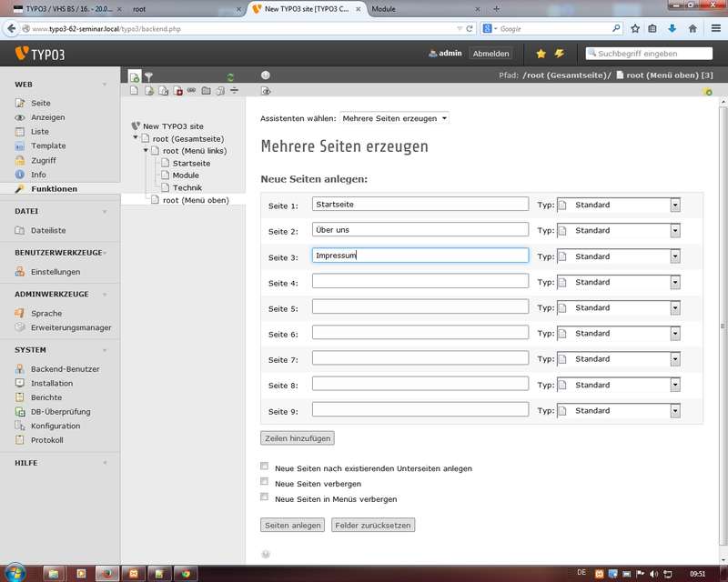Image resolution: width=728 pixels, height=582 pixels.
Task: Open the Template module
Action: click(48, 145)
